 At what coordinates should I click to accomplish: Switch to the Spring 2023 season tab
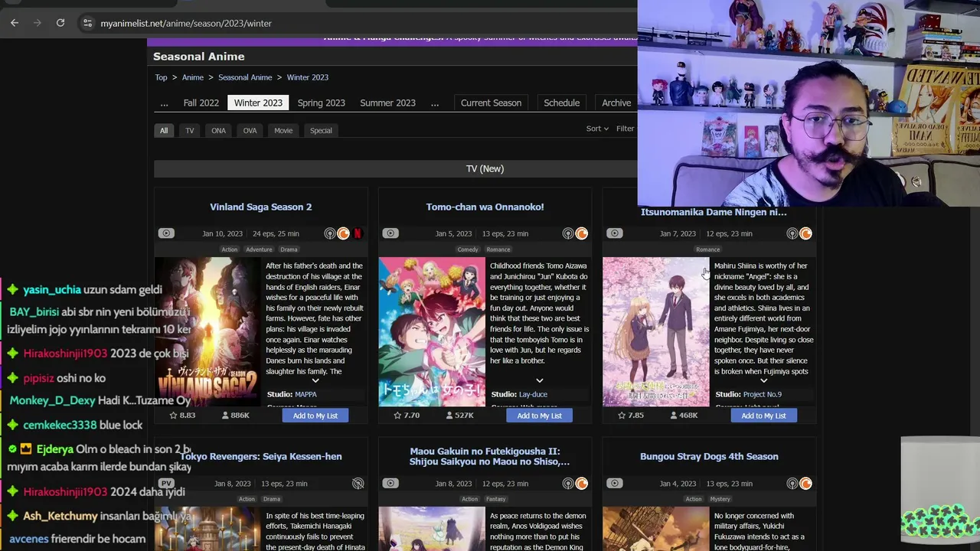(322, 103)
